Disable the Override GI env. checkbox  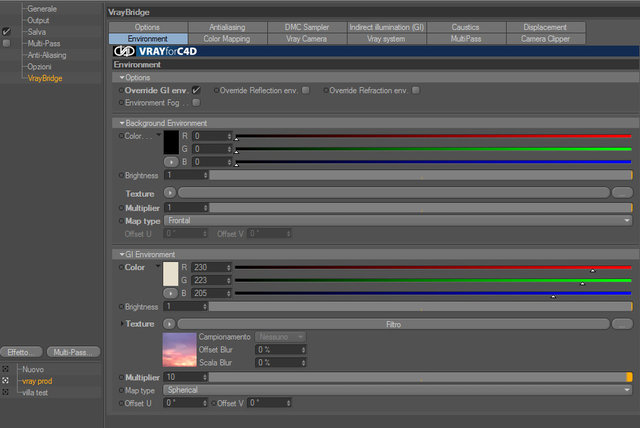coord(196,90)
